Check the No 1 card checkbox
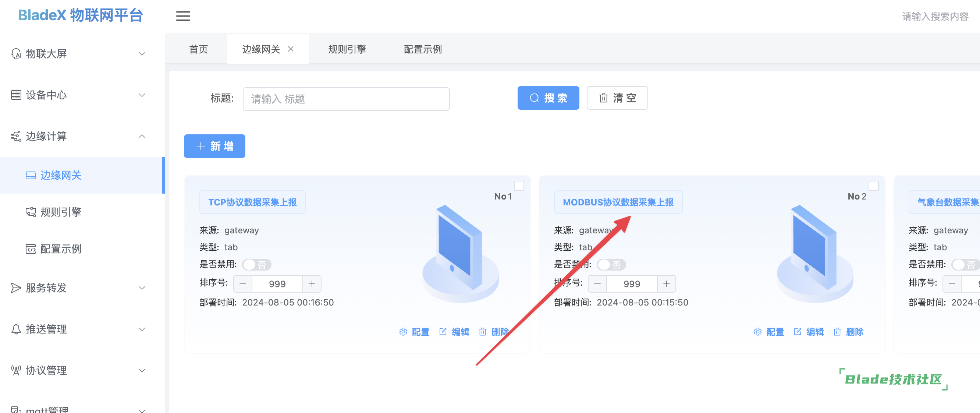 point(519,186)
